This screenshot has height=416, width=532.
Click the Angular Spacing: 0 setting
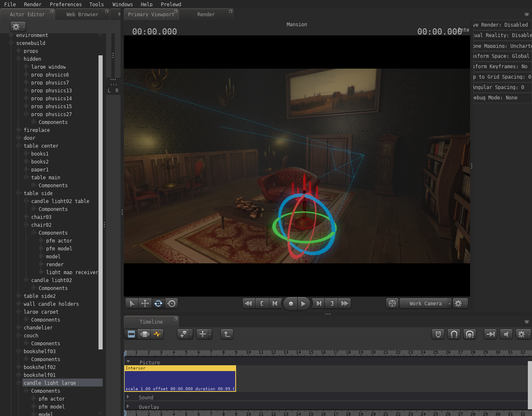tap(502, 87)
